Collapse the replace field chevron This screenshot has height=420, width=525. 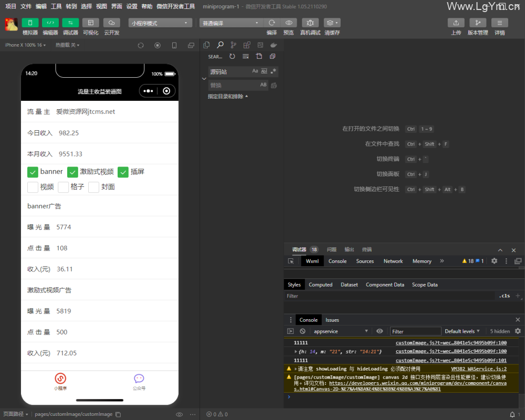[x=204, y=79]
